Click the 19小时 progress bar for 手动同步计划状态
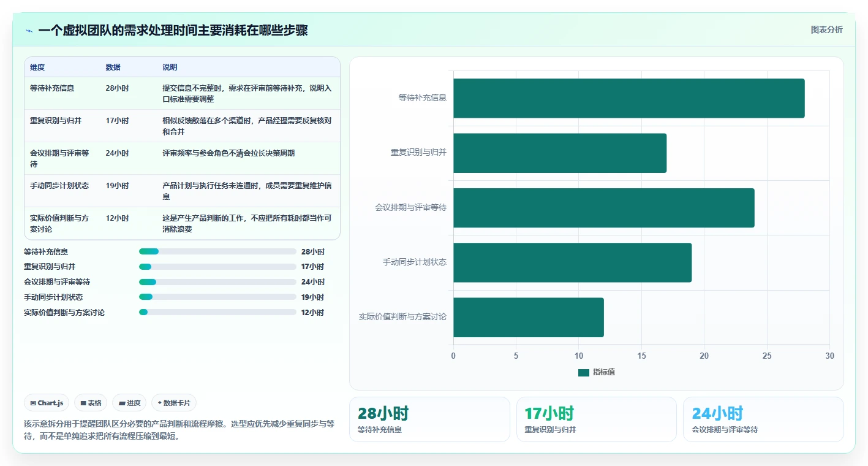This screenshot has height=466, width=868. pyautogui.click(x=217, y=297)
